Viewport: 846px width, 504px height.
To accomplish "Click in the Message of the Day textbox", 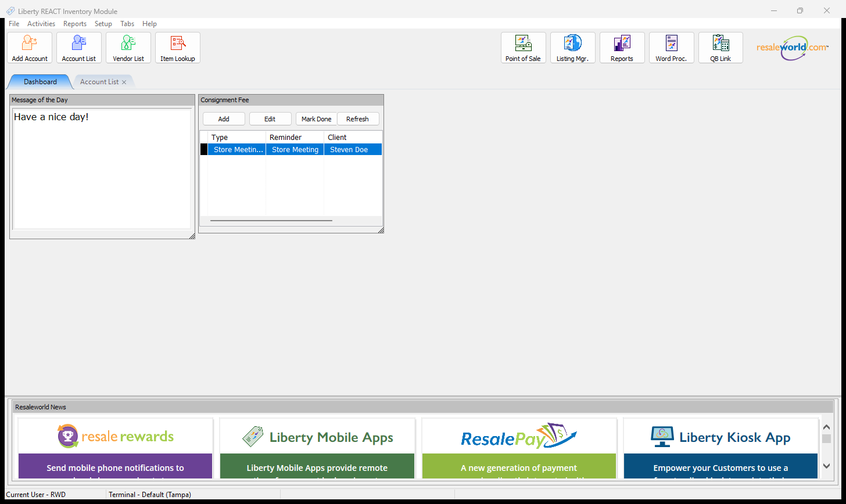I will pyautogui.click(x=102, y=168).
